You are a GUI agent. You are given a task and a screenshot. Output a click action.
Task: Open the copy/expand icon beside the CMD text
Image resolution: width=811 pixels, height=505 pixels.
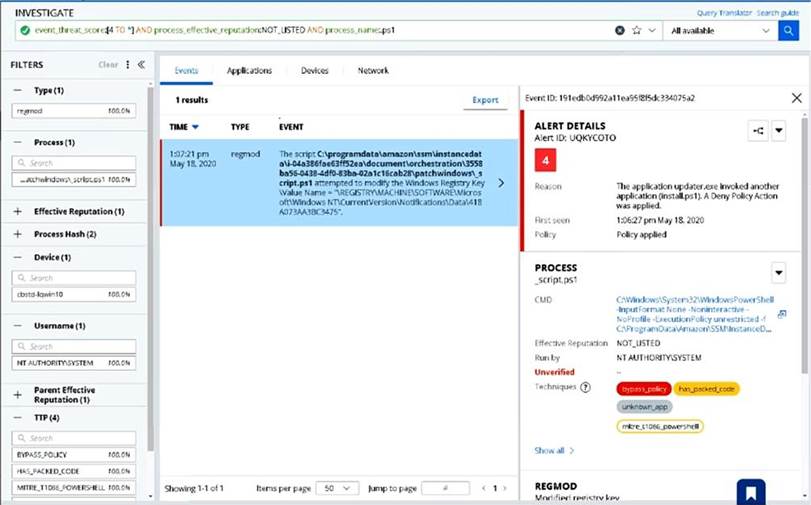coord(781,314)
